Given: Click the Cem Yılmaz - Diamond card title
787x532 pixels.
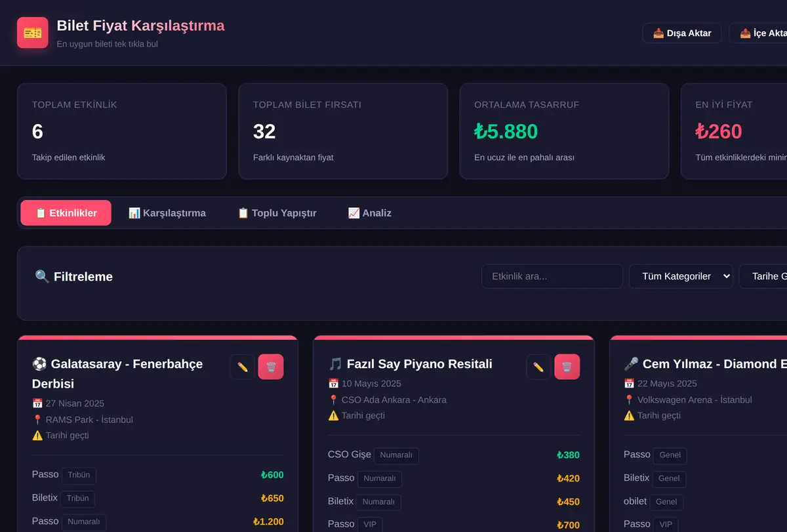Looking at the screenshot, I should click(x=706, y=364).
